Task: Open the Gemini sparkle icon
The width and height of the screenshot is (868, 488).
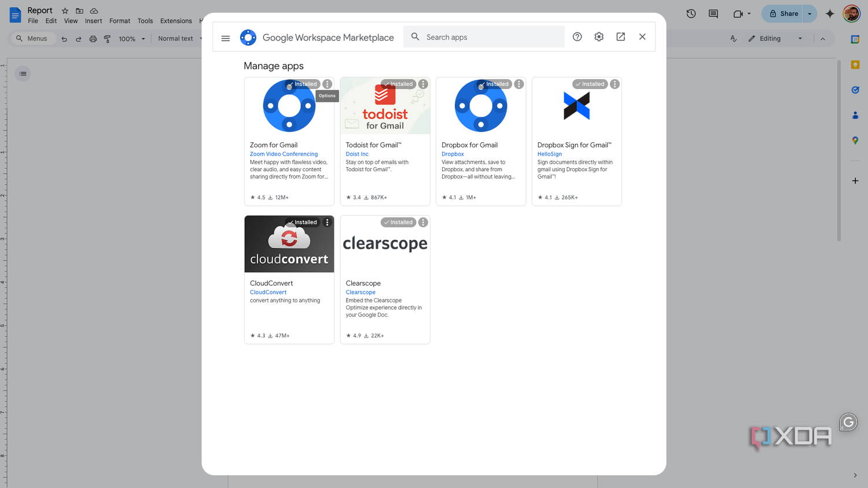Action: [x=830, y=14]
